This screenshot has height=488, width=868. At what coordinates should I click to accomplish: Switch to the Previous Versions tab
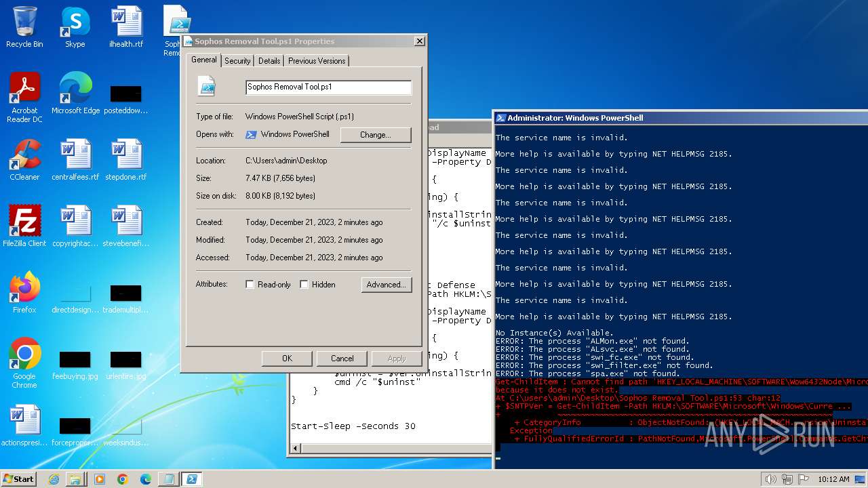[x=317, y=61]
